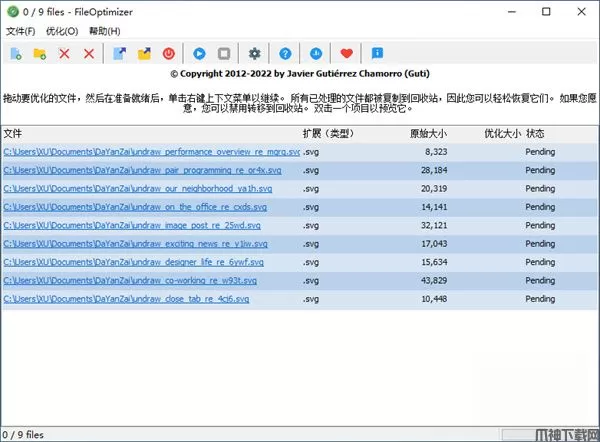Open the 优化(O) menu
This screenshot has width=600, height=442.
(63, 31)
